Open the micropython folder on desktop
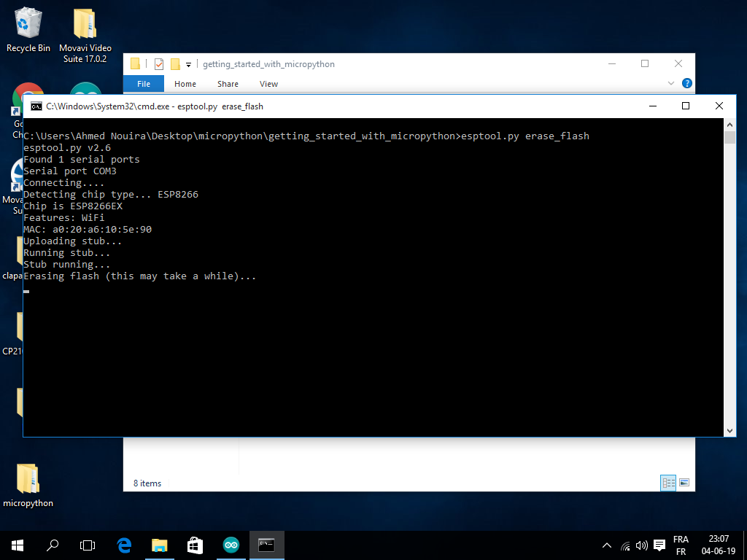 28,485
